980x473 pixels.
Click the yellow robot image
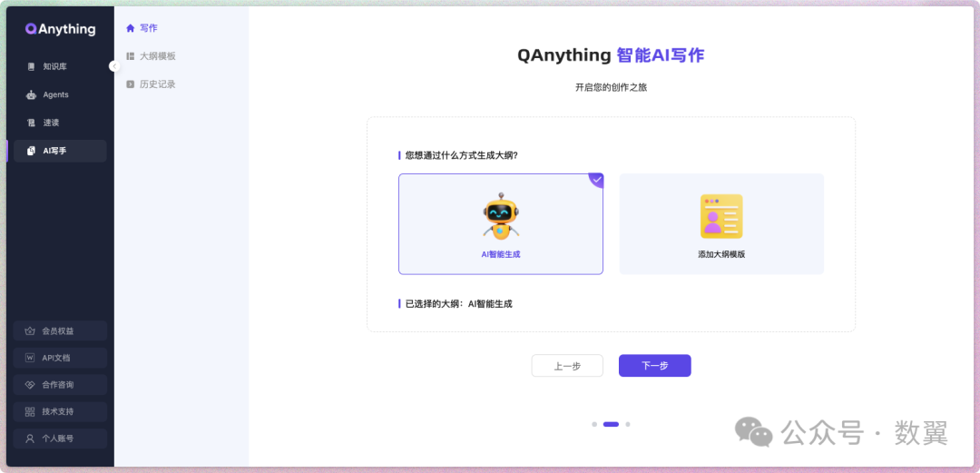(501, 216)
